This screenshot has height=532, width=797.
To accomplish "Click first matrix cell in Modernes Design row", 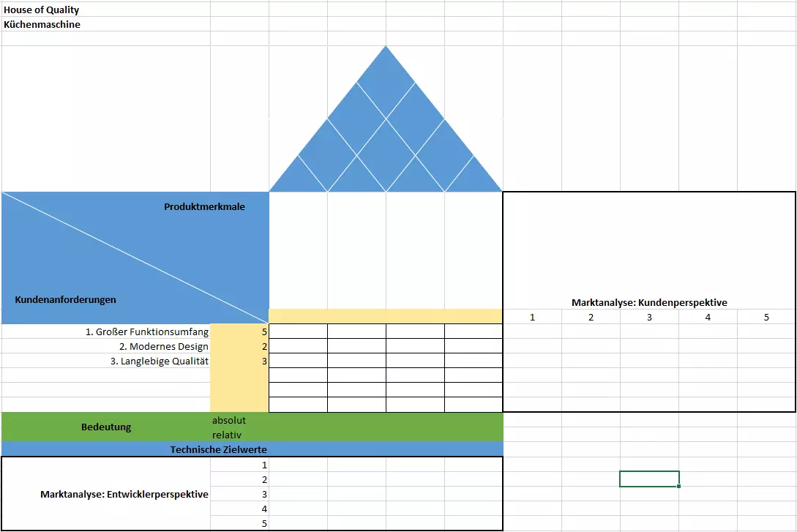I will tap(298, 346).
